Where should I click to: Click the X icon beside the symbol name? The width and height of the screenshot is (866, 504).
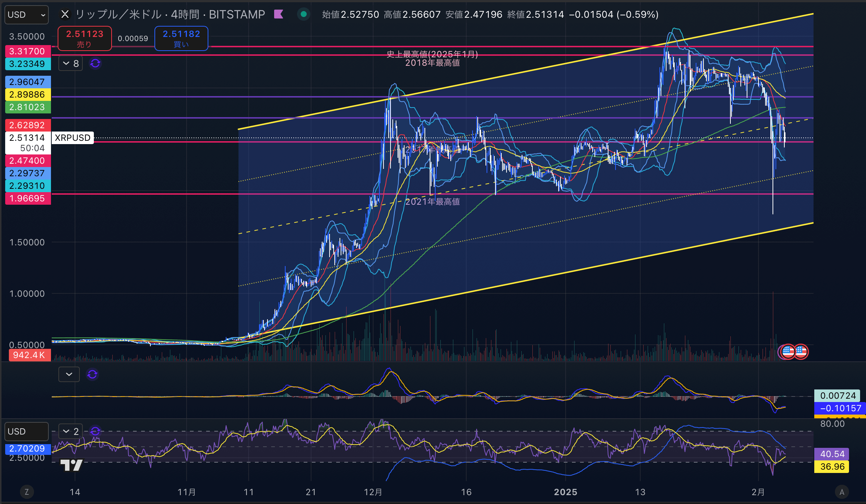coord(65,14)
